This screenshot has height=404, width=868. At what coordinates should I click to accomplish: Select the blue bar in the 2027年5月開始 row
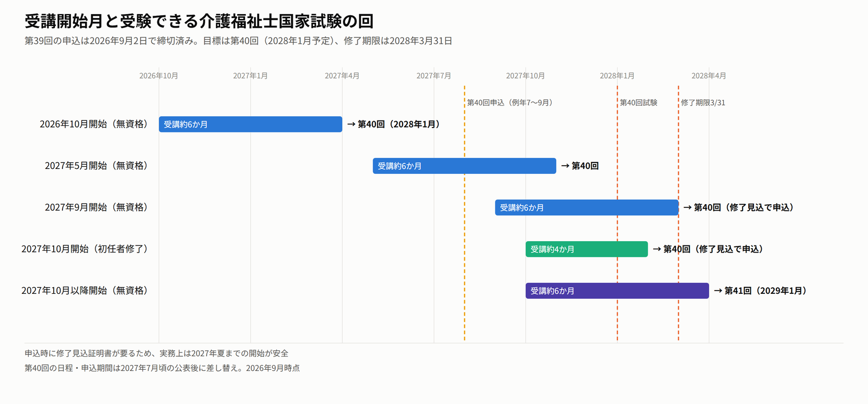click(464, 166)
